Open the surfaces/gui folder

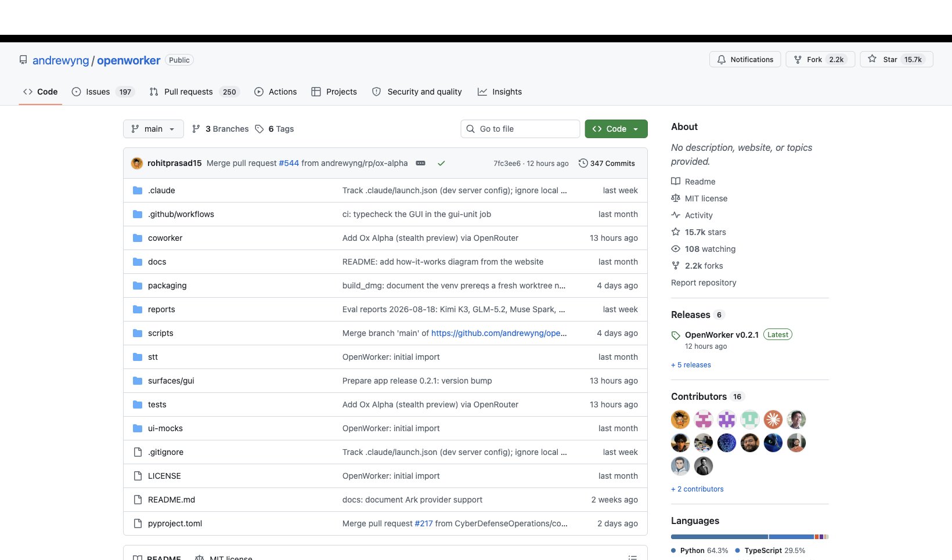(171, 381)
